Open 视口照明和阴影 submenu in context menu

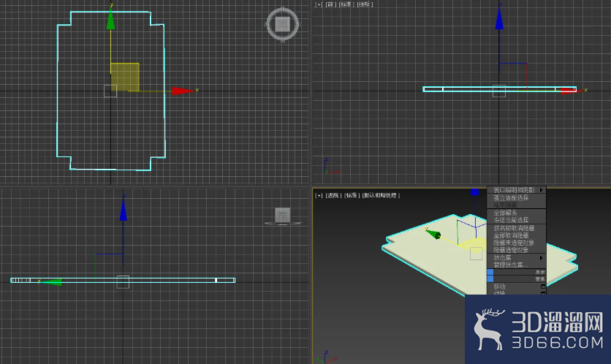tap(516, 190)
